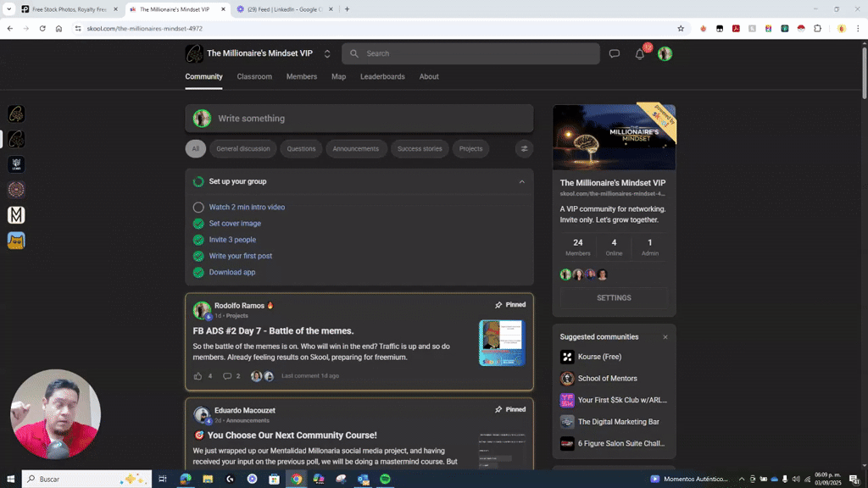Screen dimensions: 868x488
Task: Open the Map tab
Action: click(x=339, y=77)
